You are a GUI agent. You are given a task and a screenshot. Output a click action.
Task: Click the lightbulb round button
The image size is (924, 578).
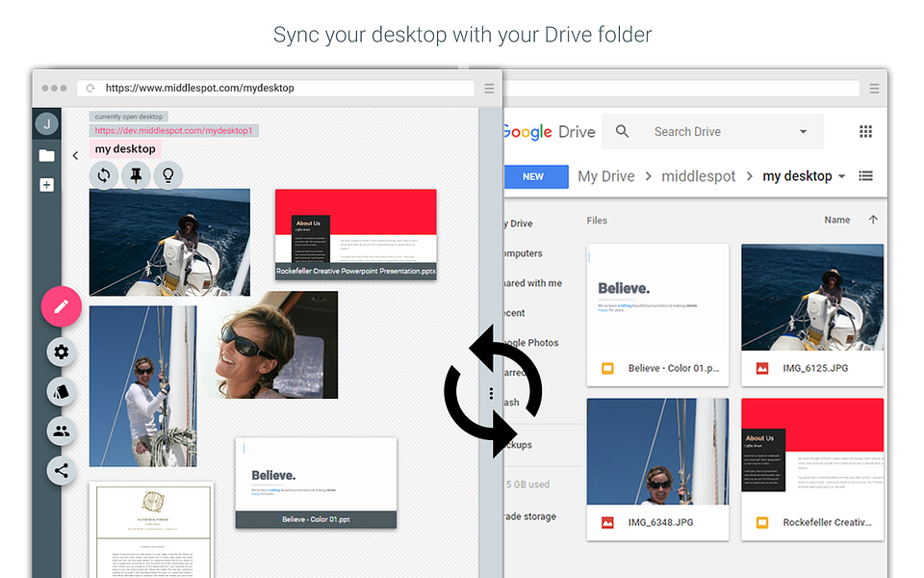(x=167, y=175)
